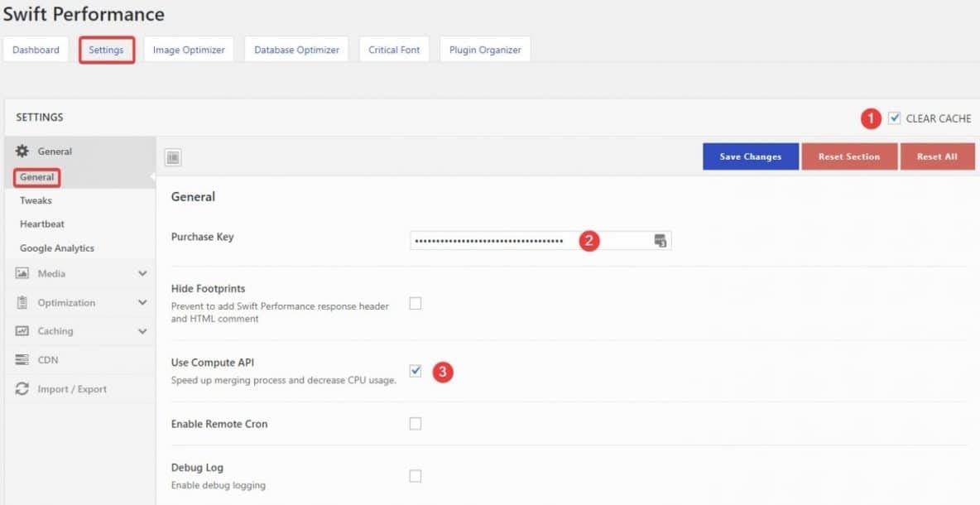Disable Use Compute API

[415, 371]
